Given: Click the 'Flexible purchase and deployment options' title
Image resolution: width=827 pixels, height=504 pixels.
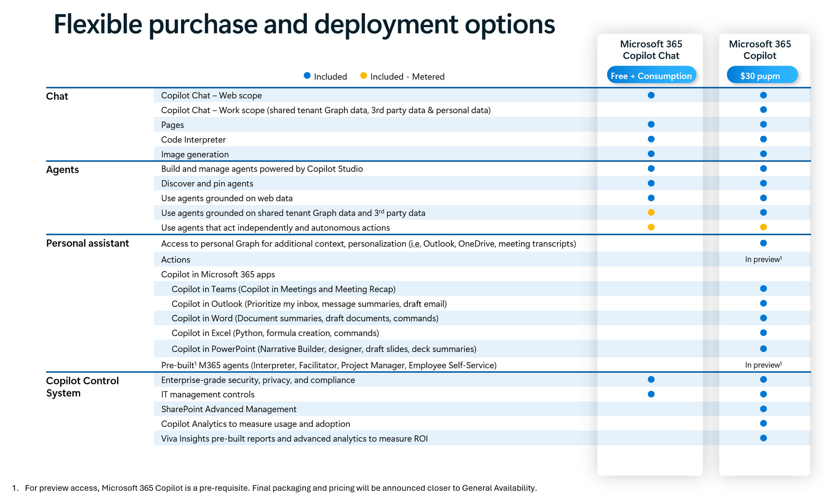Looking at the screenshot, I should (x=304, y=24).
